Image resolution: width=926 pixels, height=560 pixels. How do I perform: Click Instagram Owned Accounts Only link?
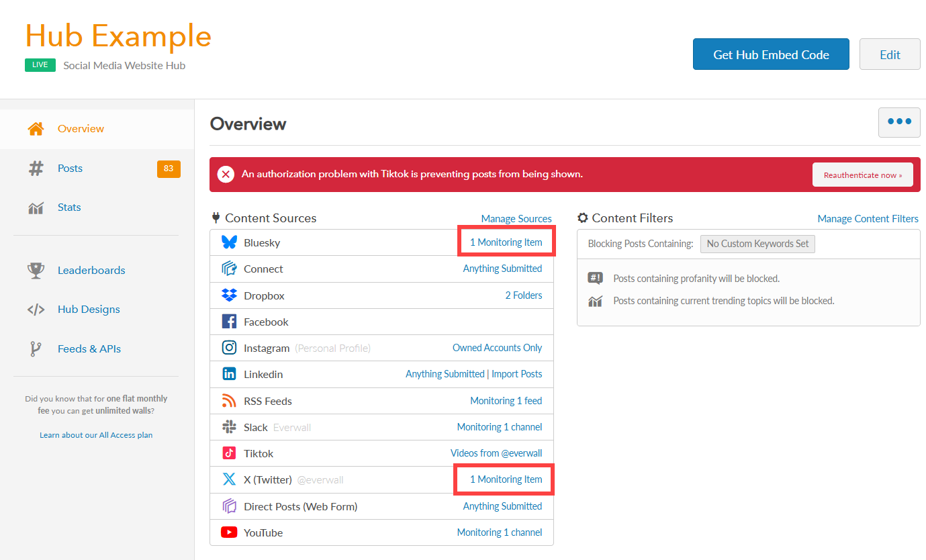[x=497, y=348]
